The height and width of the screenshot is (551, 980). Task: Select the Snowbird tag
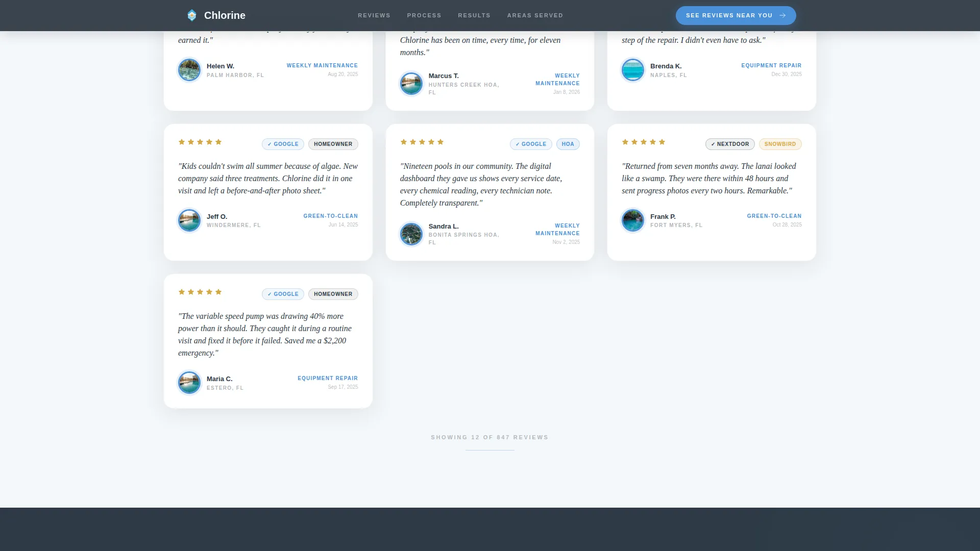pos(780,144)
